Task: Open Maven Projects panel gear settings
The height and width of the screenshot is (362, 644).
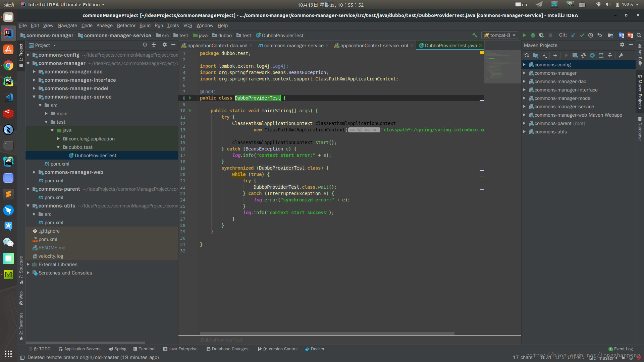Action: (622, 45)
